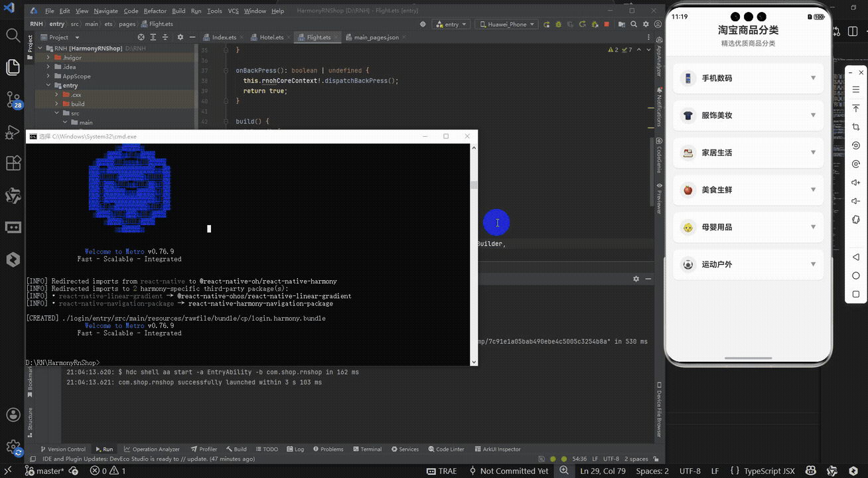
Task: Open the entry module run configuration dropdown
Action: click(451, 24)
